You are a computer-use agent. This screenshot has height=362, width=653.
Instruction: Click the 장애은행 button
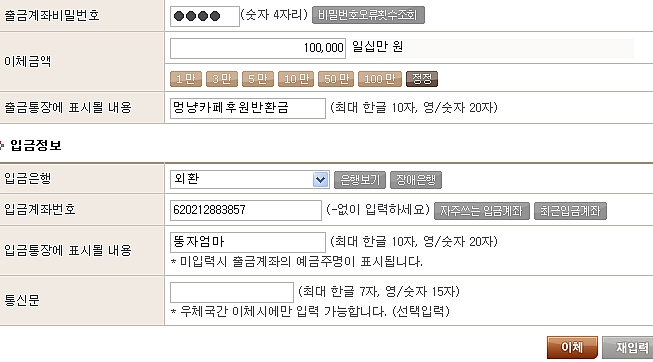pos(416,180)
